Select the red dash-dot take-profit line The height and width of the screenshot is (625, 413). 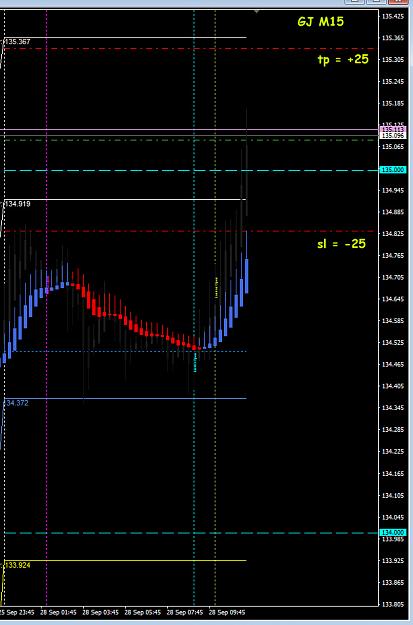pos(189,49)
